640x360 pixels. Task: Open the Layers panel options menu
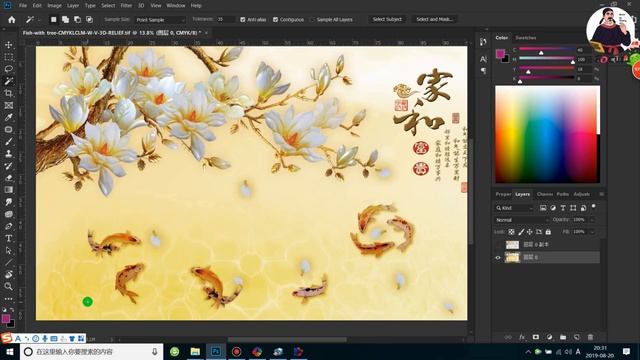pos(602,194)
